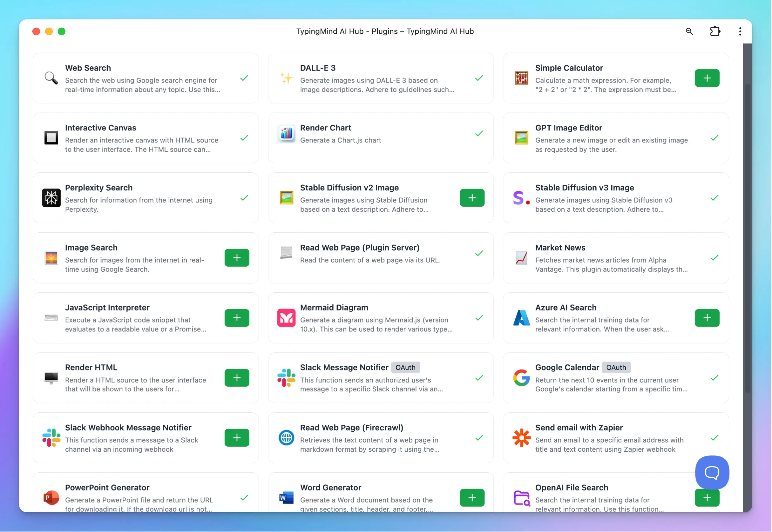Click the DALL-E 3 sparkles icon
The width and height of the screenshot is (772, 532).
coord(286,78)
